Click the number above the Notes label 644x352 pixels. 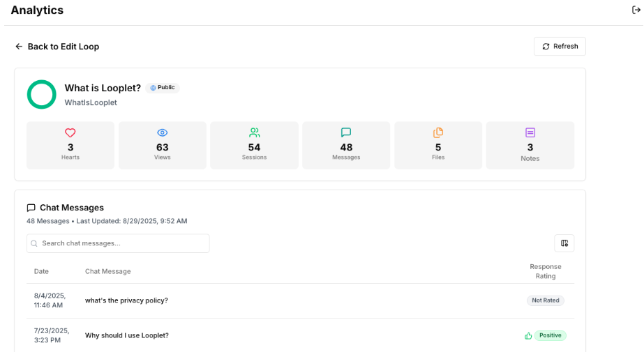(x=530, y=147)
